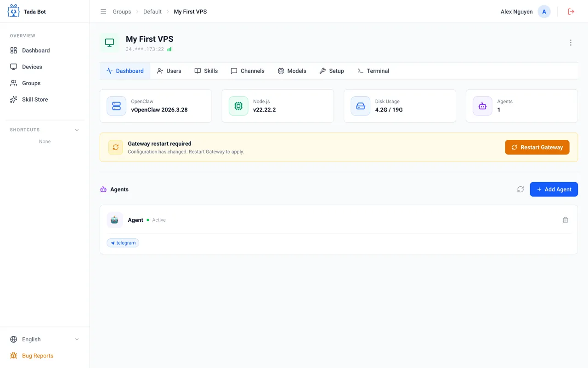588x368 pixels.
Task: Click the OpenClaw server icon
Action: coord(116,106)
